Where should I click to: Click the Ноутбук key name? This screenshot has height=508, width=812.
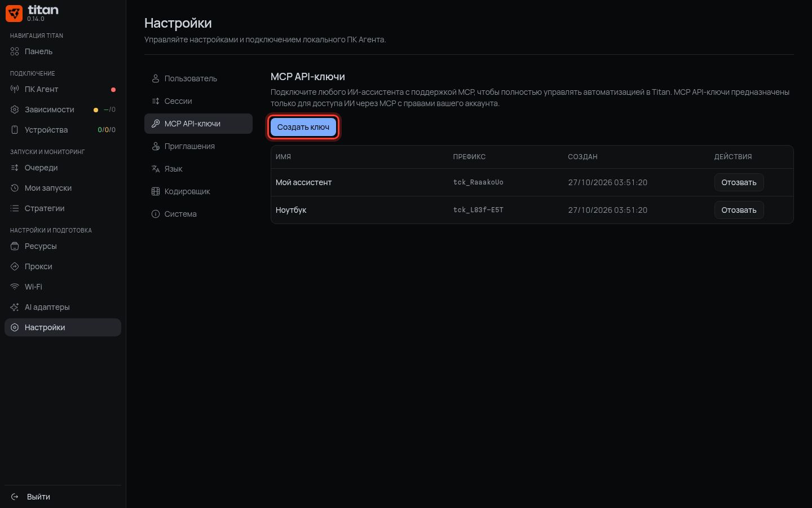pyautogui.click(x=291, y=210)
